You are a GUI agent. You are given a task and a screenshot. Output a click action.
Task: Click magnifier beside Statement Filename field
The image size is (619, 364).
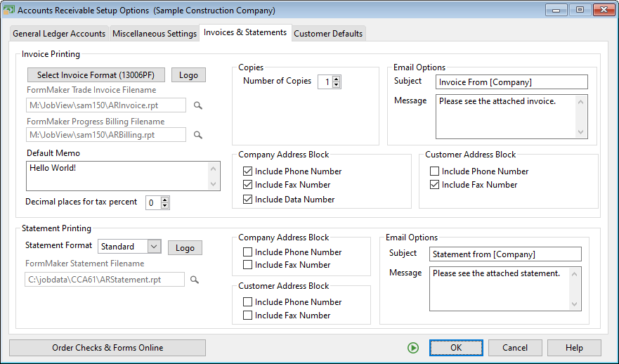pyautogui.click(x=195, y=280)
